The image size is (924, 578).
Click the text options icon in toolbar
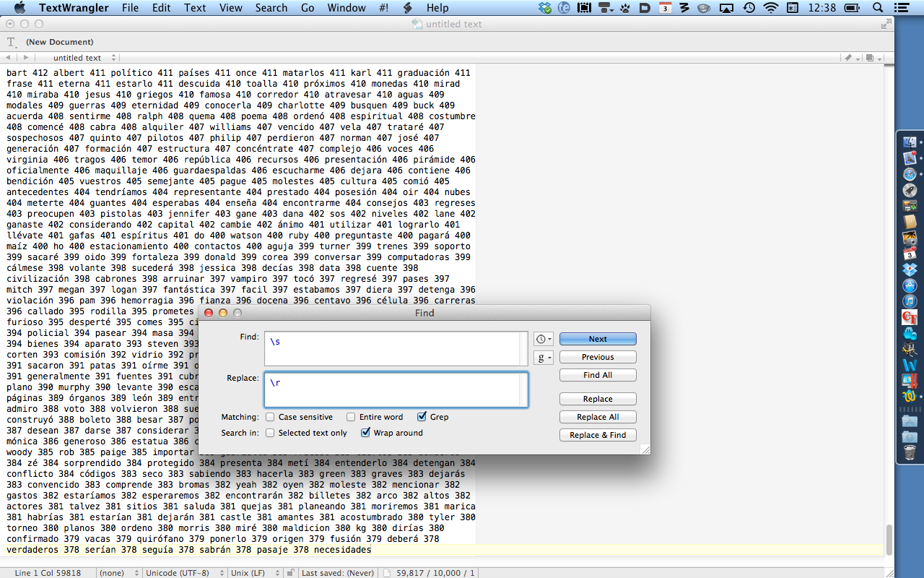coord(12,42)
